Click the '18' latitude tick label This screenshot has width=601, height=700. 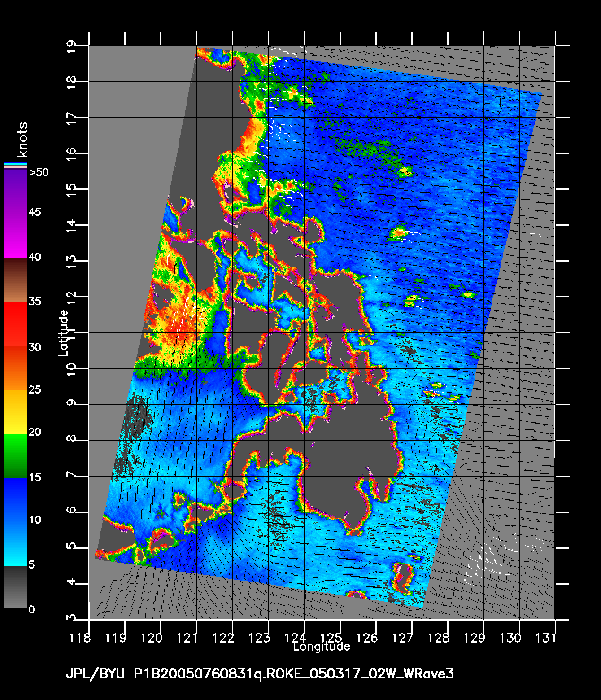(x=71, y=83)
